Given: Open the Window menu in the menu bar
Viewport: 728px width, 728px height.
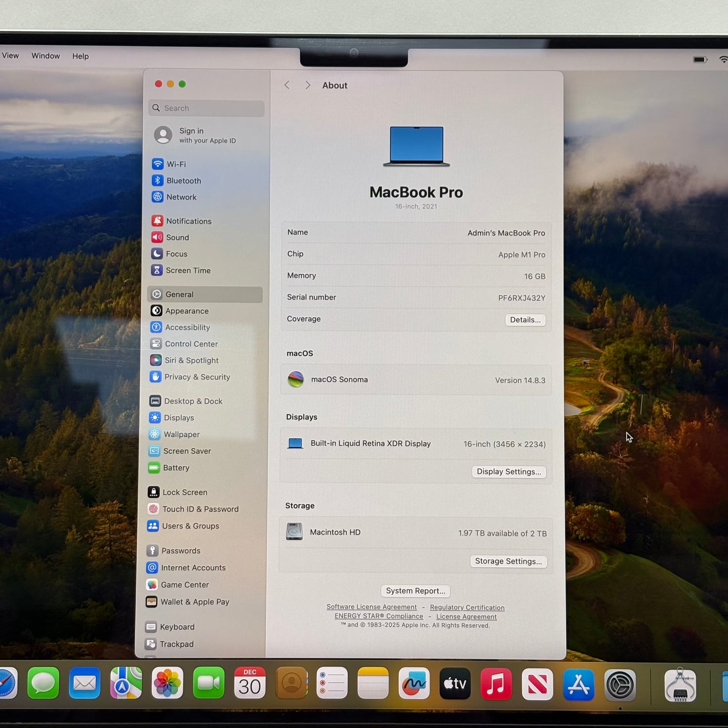Looking at the screenshot, I should [x=45, y=55].
